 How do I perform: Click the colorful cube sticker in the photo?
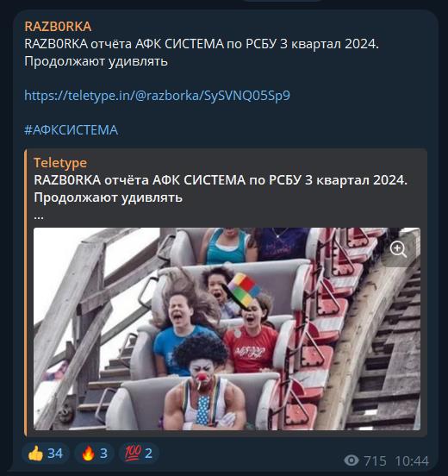coord(244,289)
